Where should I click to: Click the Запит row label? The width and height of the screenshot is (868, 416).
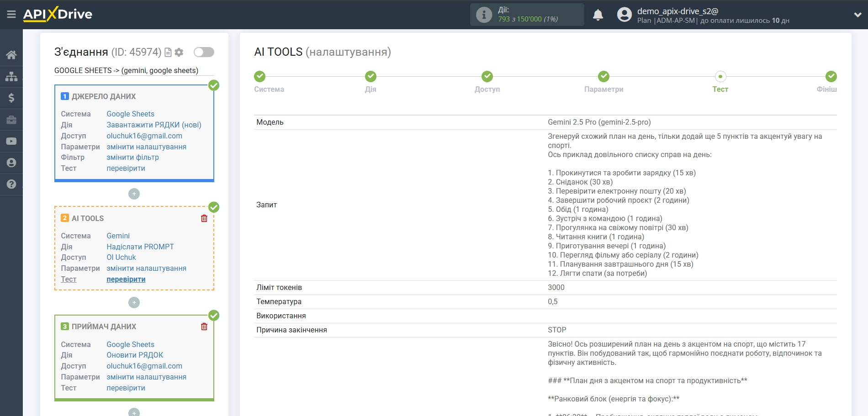tap(266, 205)
